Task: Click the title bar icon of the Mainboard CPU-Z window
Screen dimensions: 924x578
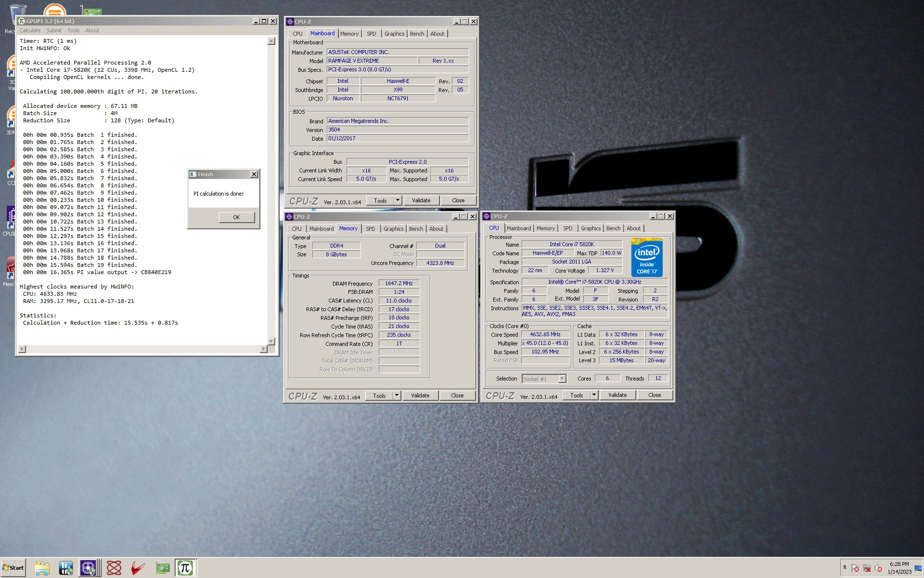Action: (x=290, y=22)
